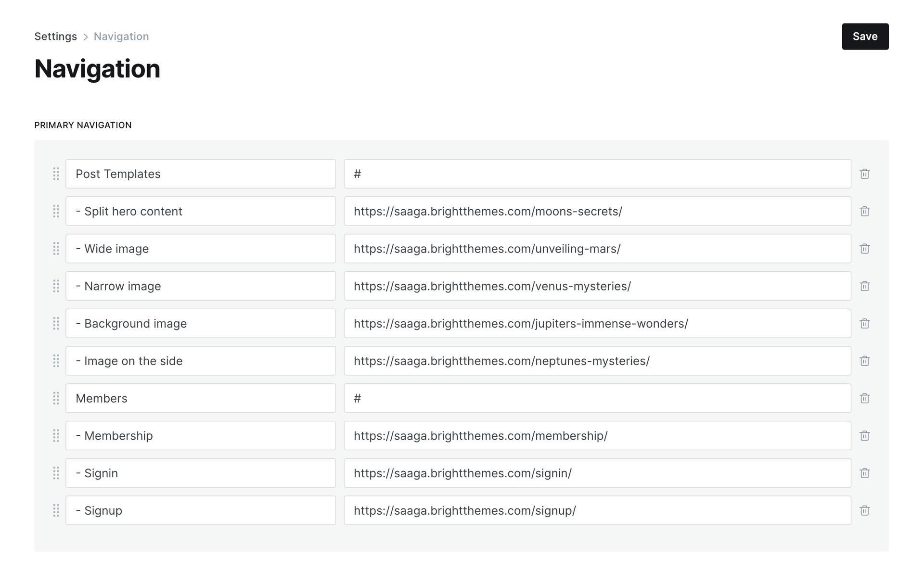The image size is (924, 582).
Task: Edit the Post Templates label field
Action: (201, 174)
